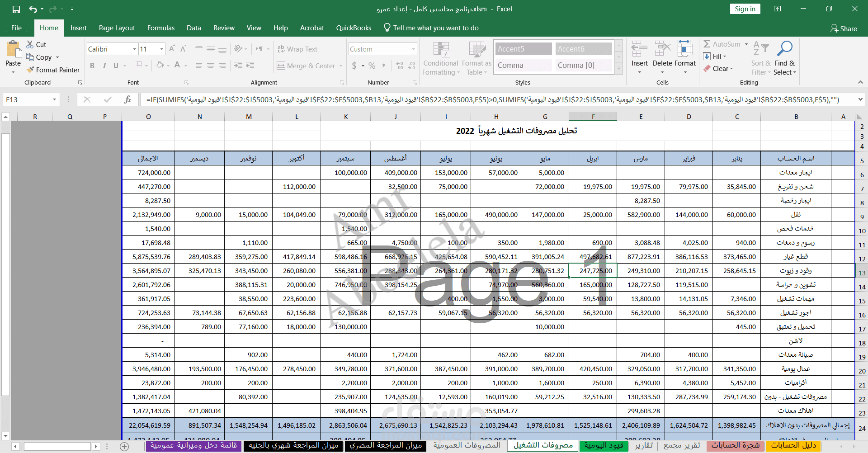Screen dimensions: 868x453
Task: Open the File menu
Action: point(16,28)
